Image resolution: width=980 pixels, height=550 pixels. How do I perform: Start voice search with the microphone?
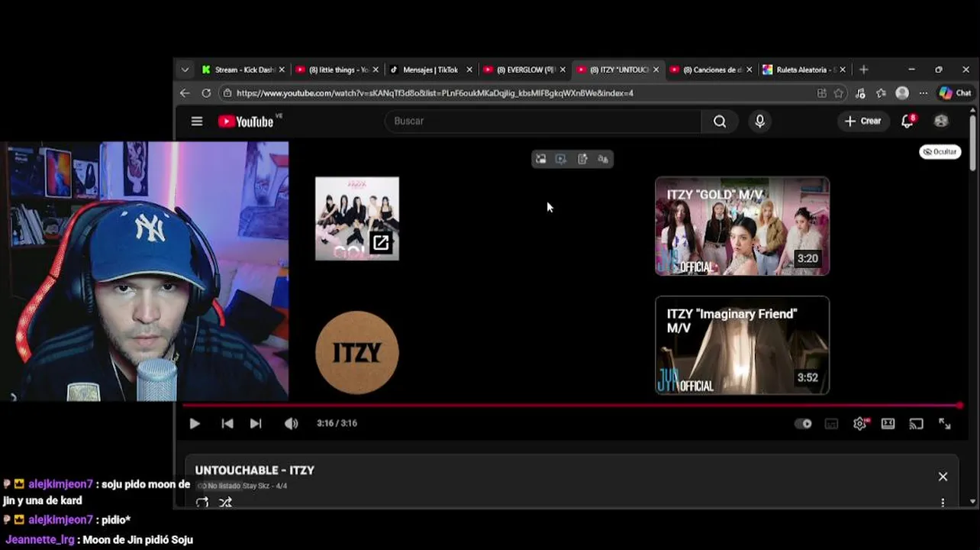[x=759, y=121]
